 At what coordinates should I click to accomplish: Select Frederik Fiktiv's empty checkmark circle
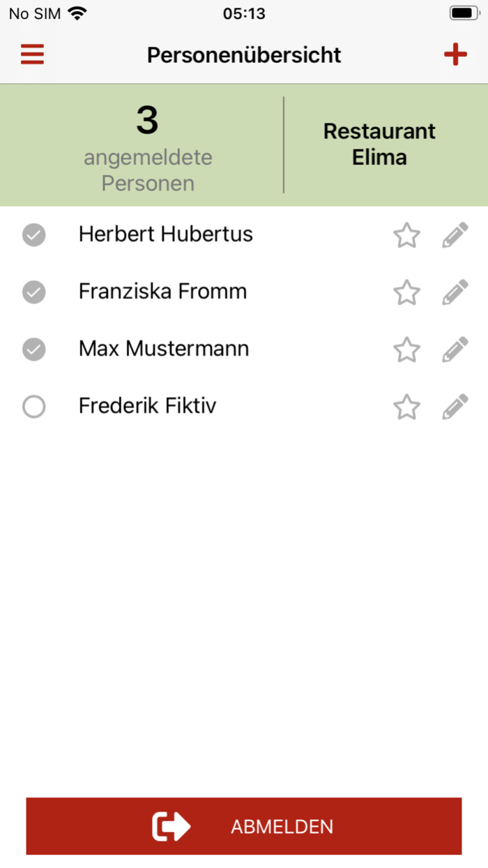[33, 407]
